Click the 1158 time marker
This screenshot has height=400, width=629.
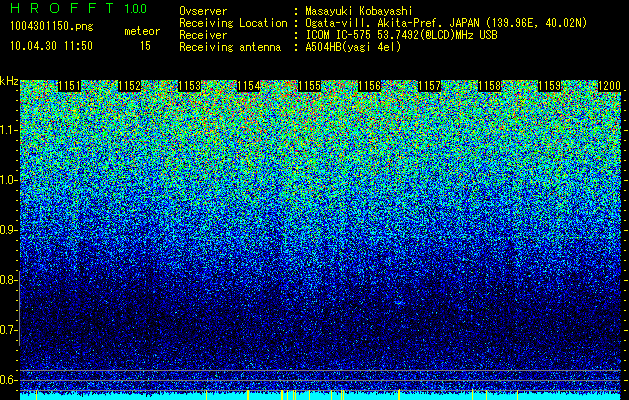point(490,86)
